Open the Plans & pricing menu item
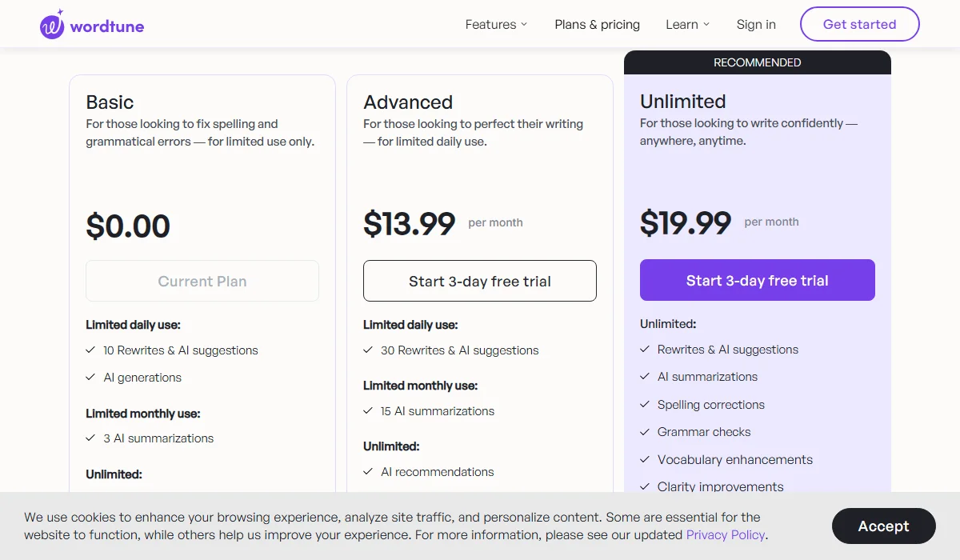 (597, 24)
